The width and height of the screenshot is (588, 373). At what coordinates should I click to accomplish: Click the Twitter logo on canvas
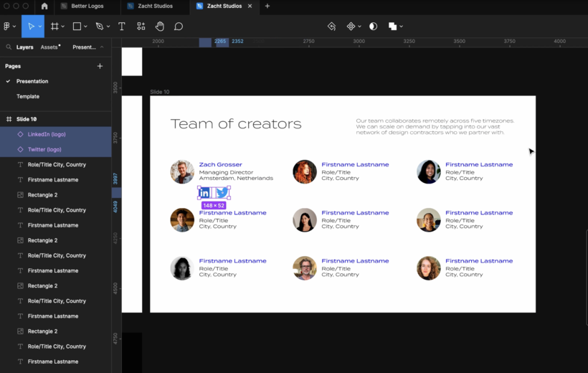(x=222, y=193)
